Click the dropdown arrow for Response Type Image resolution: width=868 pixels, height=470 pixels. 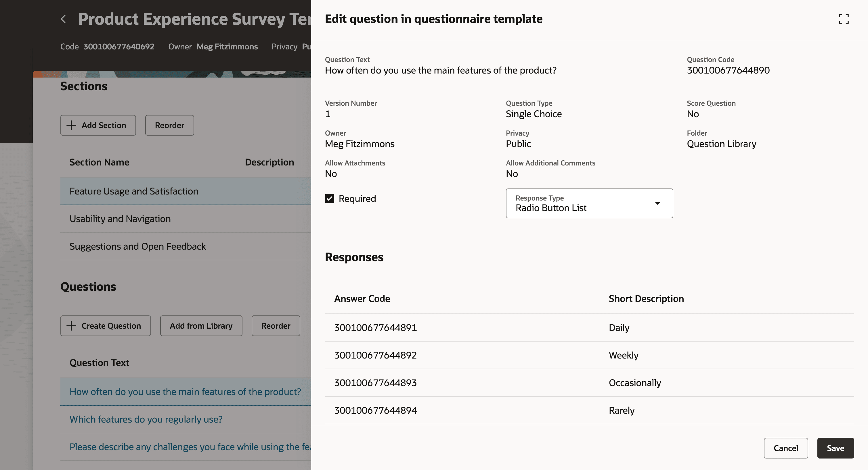[657, 203]
